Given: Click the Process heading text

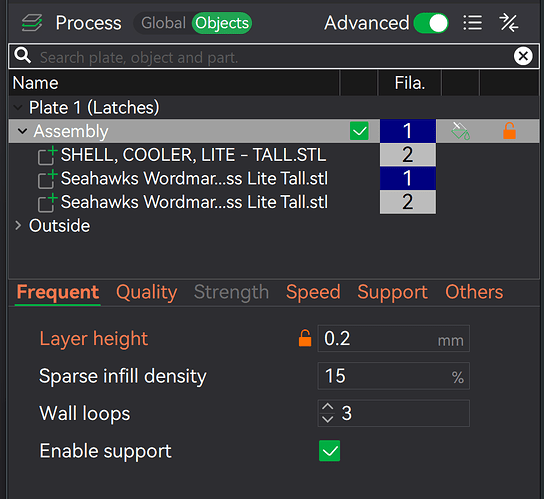Looking at the screenshot, I should click(88, 23).
